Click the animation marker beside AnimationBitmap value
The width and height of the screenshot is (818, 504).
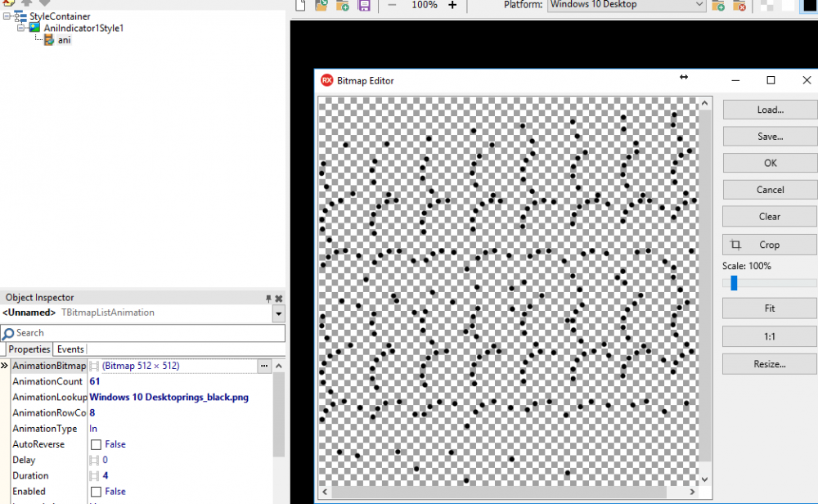pyautogui.click(x=94, y=366)
